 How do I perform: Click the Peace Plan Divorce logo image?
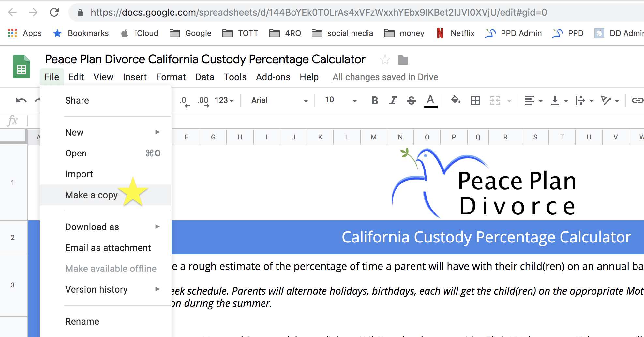(x=484, y=183)
